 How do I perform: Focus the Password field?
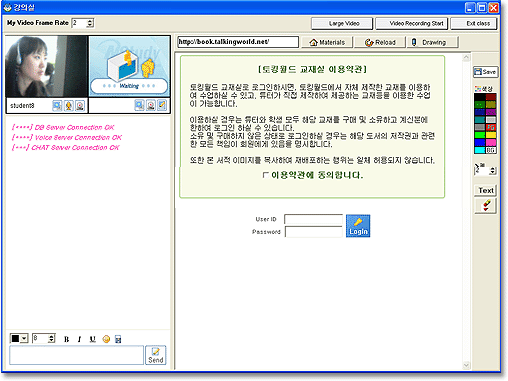point(313,232)
